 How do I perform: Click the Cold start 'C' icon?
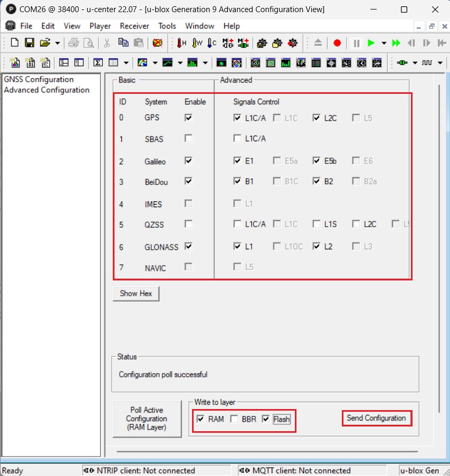point(212,43)
